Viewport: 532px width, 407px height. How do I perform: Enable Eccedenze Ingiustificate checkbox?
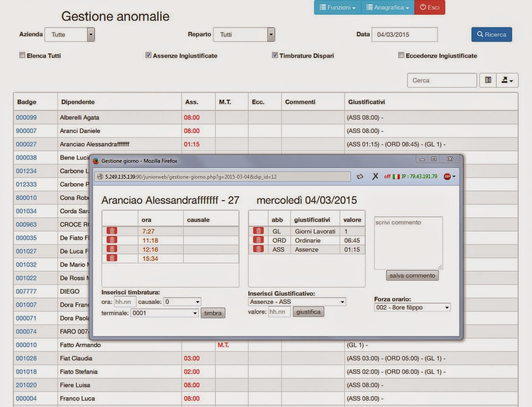pyautogui.click(x=401, y=55)
